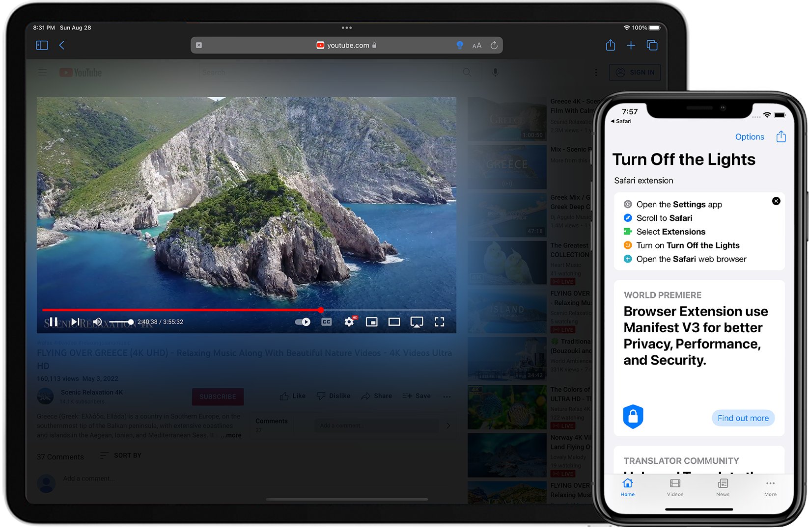Switch to theater mode
Image resolution: width=809 pixels, height=532 pixels.
click(394, 322)
